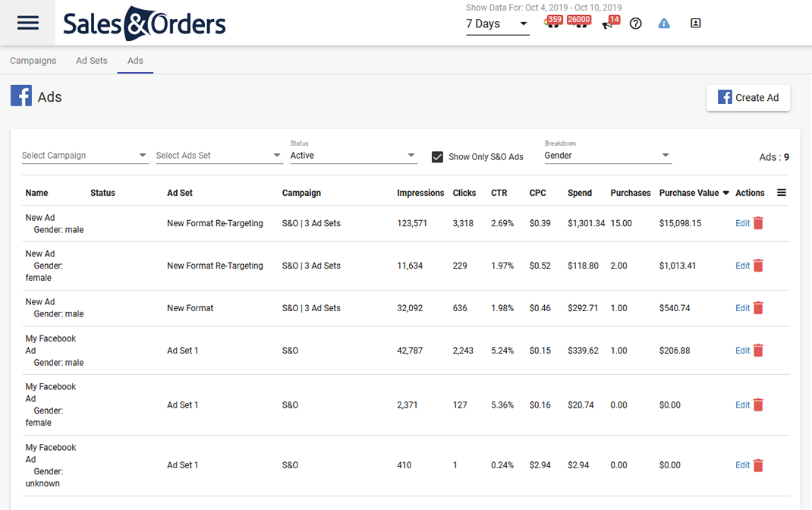Switch to the Ad Sets tab
Viewport: 812px width, 510px height.
[91, 60]
